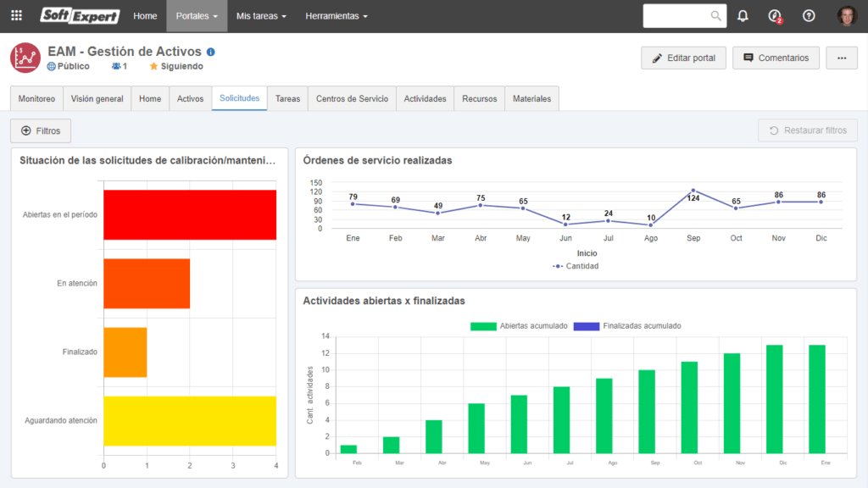Select the Visión general tab
Image resolution: width=868 pixels, height=488 pixels.
point(97,99)
